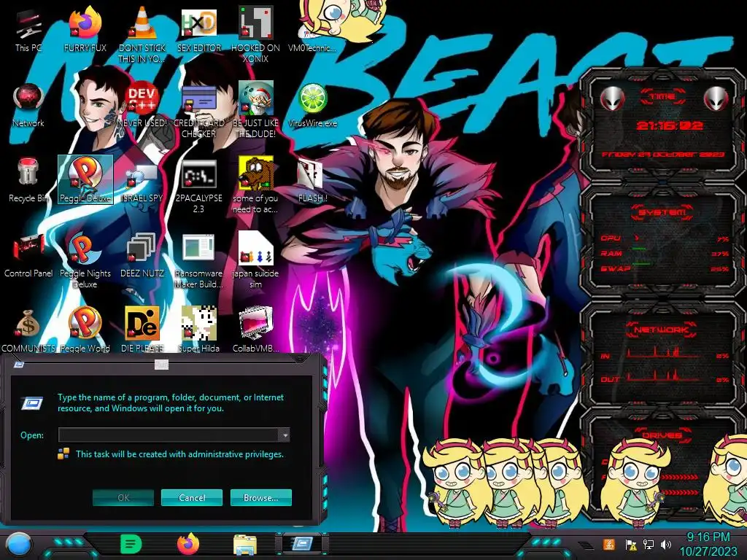Click the TIME header on the gadget

click(662, 97)
